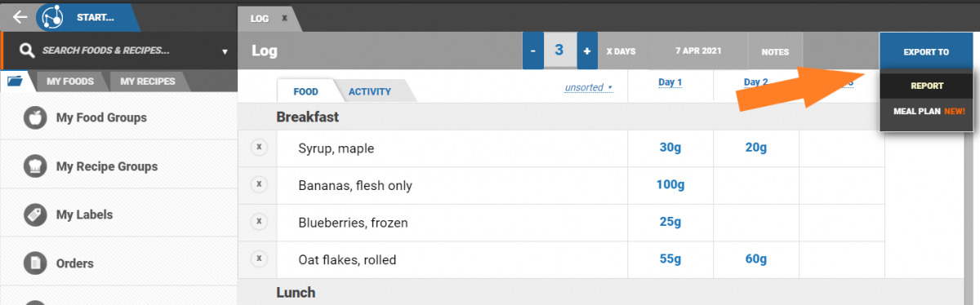
Task: Open My Labels tag icon
Action: (35, 215)
